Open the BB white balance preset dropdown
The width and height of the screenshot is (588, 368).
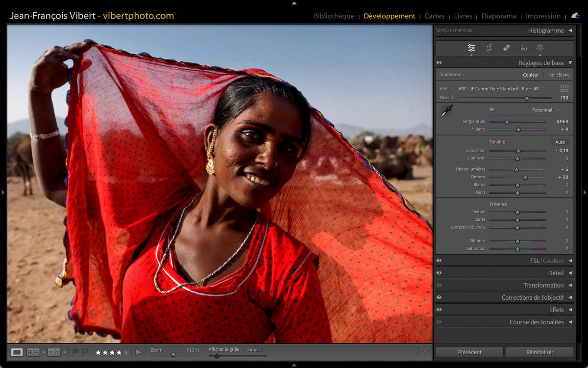click(544, 110)
